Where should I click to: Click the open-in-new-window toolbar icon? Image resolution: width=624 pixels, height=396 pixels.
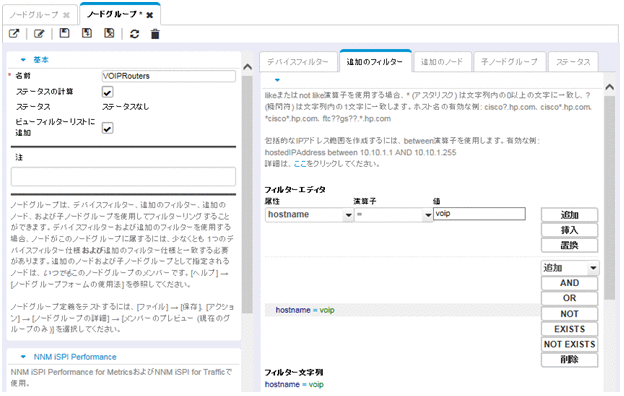pyautogui.click(x=14, y=33)
